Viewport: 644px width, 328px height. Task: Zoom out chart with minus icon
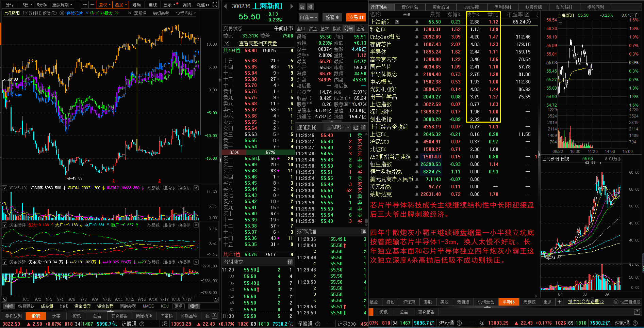93,5
